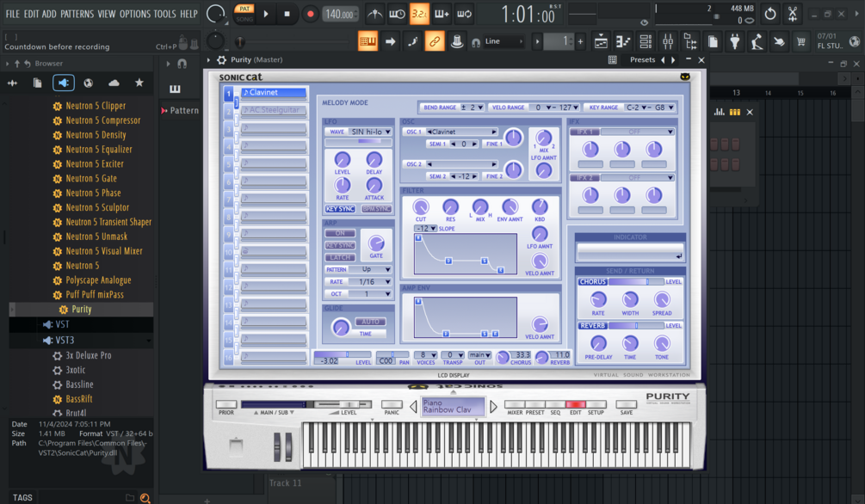Click the scissors tool icon in top bar

tap(793, 14)
